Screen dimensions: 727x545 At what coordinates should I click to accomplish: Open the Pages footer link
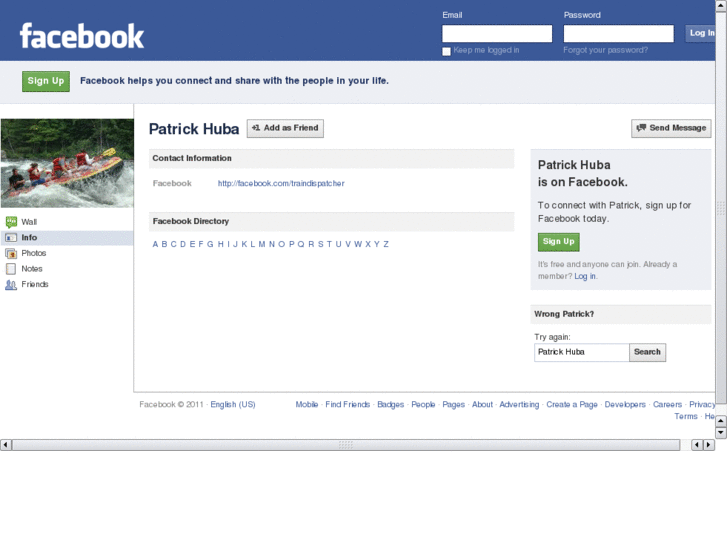tap(453, 404)
